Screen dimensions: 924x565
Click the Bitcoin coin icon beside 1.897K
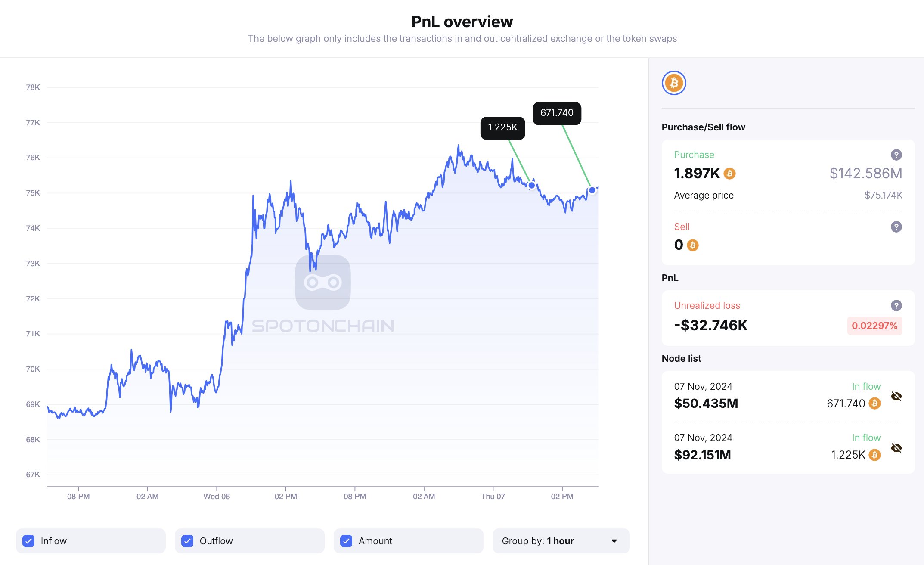click(729, 174)
